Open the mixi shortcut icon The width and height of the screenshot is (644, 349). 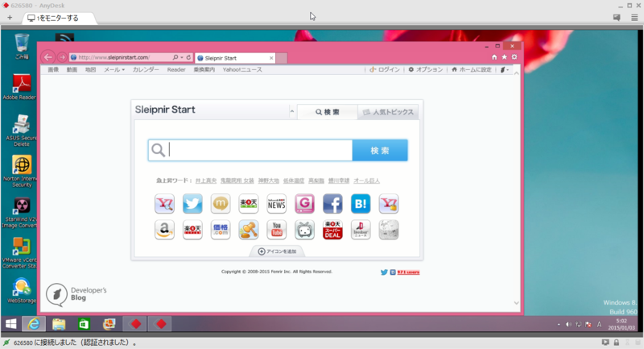[221, 203]
